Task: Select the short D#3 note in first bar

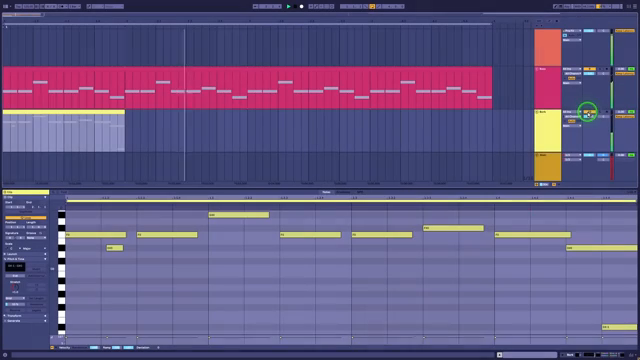Action: coord(115,248)
